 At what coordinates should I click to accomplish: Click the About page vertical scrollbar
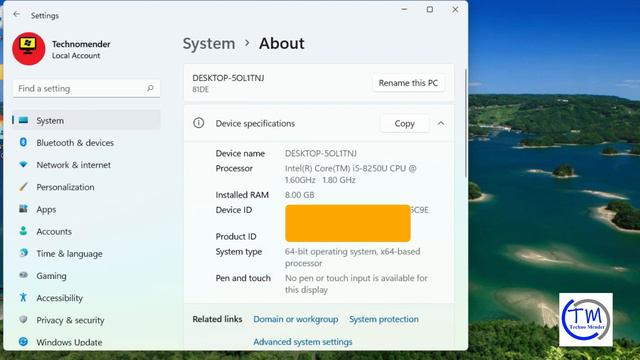(x=466, y=122)
